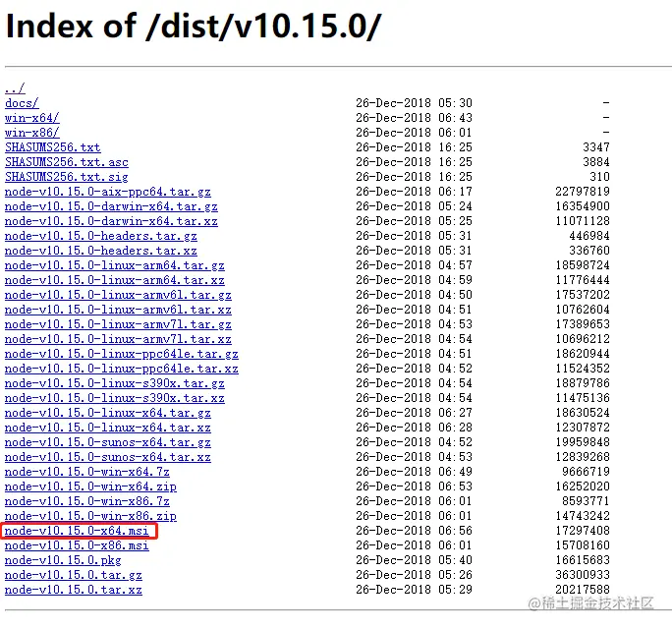Download node-v10.15.0-linux-arm64.tar.xz
The width and height of the screenshot is (672, 629).
click(x=115, y=280)
